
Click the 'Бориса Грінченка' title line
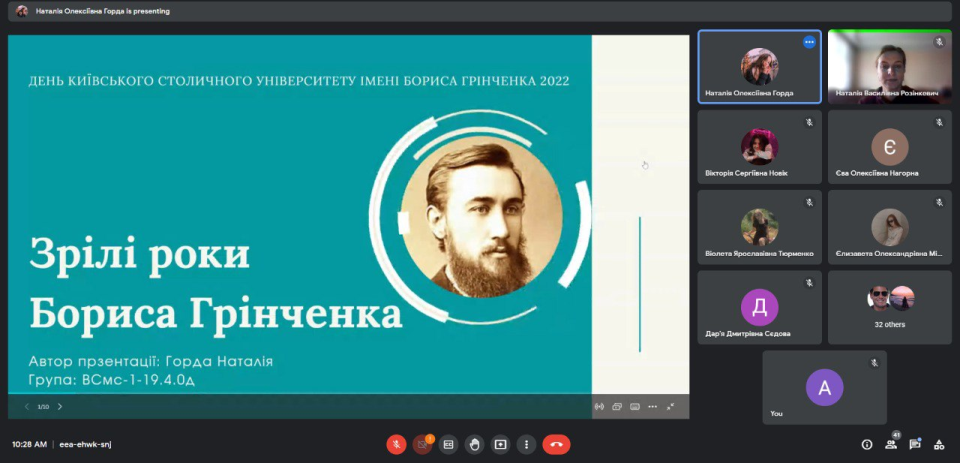(216, 314)
